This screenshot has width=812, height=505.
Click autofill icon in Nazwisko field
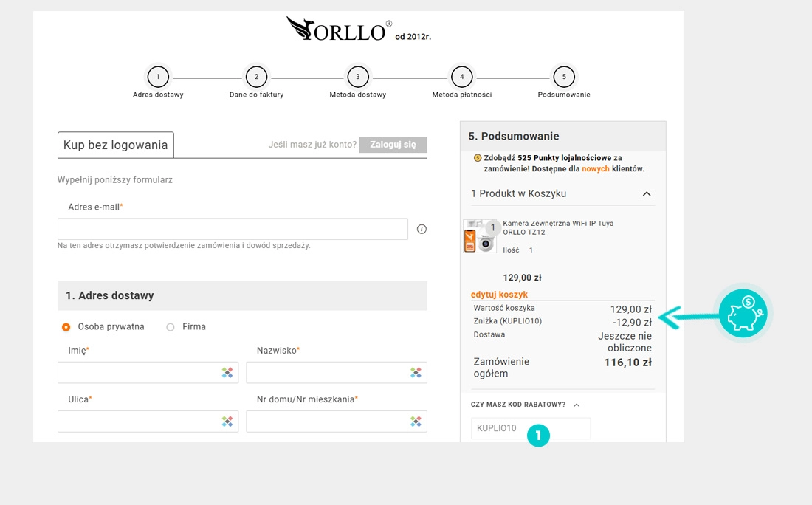click(416, 373)
